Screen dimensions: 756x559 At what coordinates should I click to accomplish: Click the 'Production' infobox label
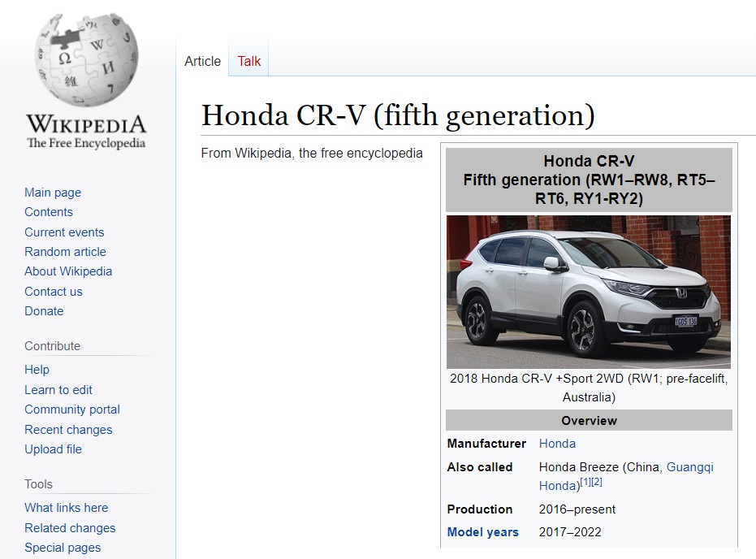click(x=480, y=509)
